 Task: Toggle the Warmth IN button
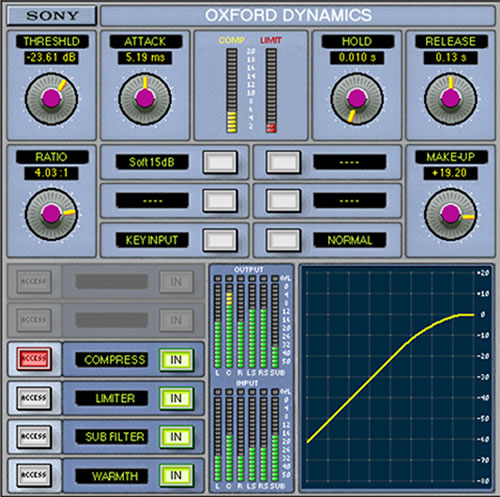click(x=176, y=476)
